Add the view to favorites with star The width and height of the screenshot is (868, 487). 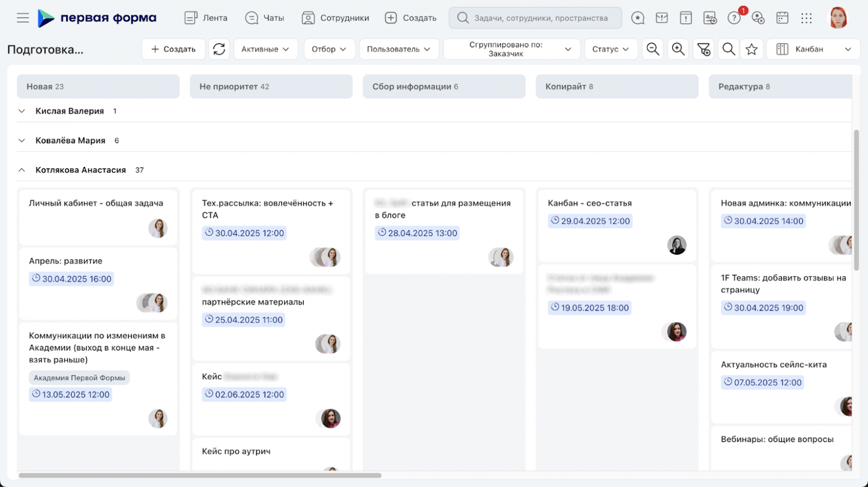pos(751,49)
